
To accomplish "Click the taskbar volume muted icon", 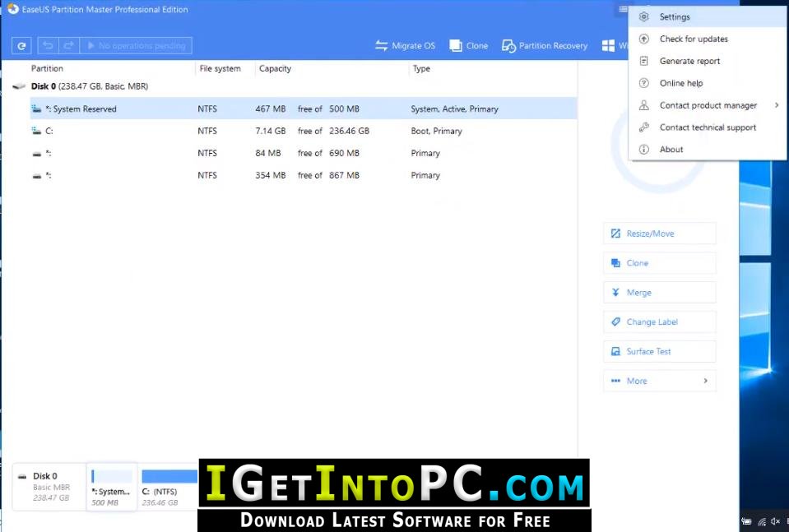I will 775,521.
